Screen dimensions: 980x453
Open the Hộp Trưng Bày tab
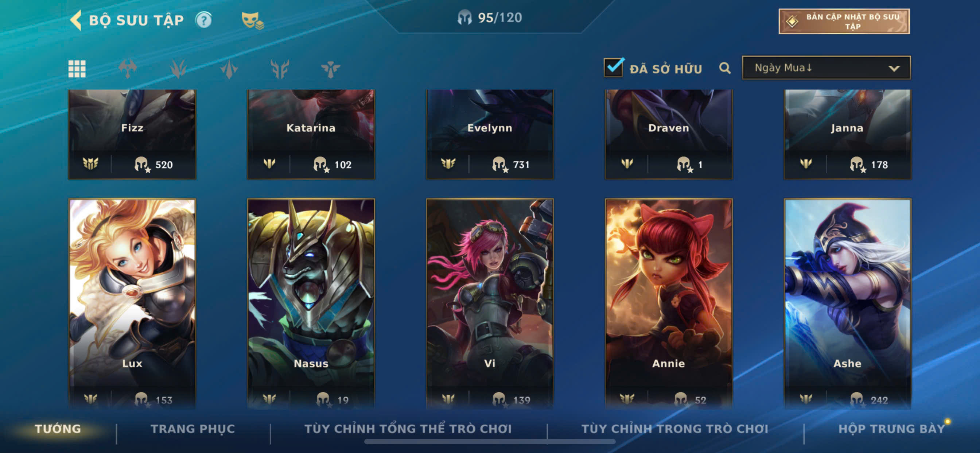(891, 429)
